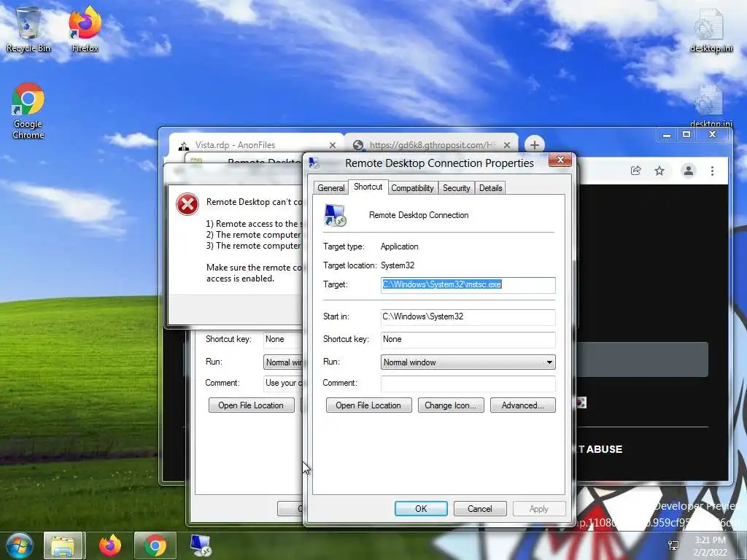Click the Change Icon... button
The image size is (747, 560).
451,405
